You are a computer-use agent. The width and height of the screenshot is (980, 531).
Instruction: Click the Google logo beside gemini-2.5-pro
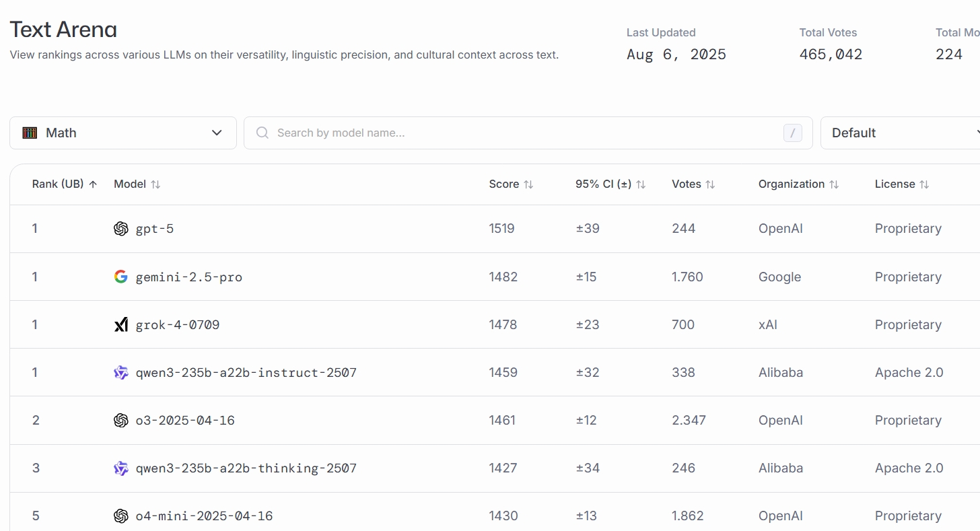[121, 277]
